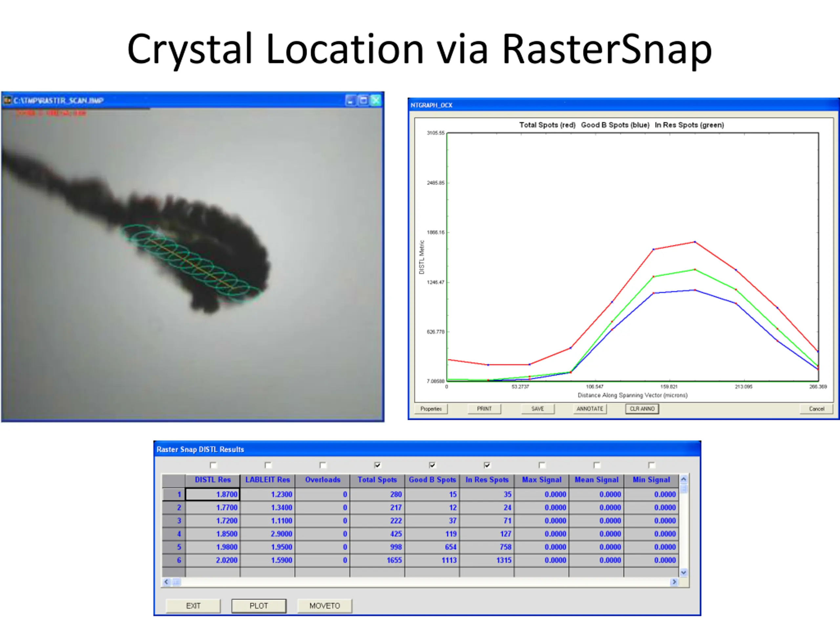The height and width of the screenshot is (630, 840).
Task: Click the MOVETO button
Action: click(324, 606)
